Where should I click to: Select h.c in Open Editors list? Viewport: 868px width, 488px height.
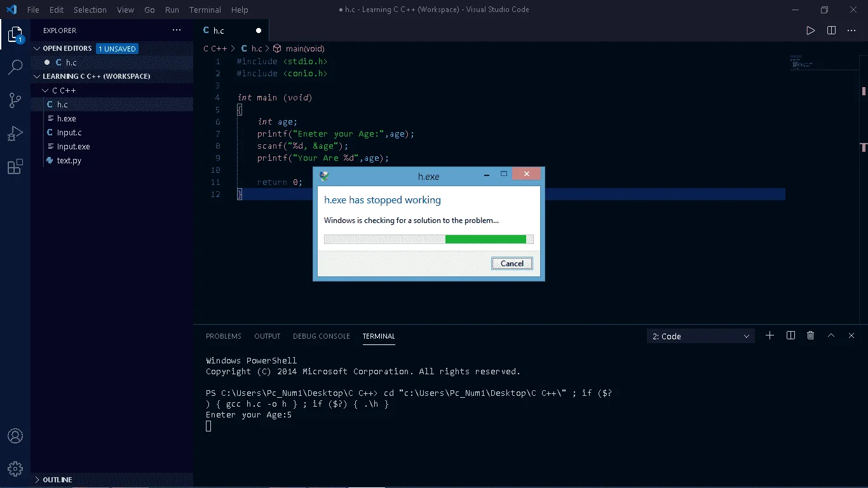coord(112,62)
